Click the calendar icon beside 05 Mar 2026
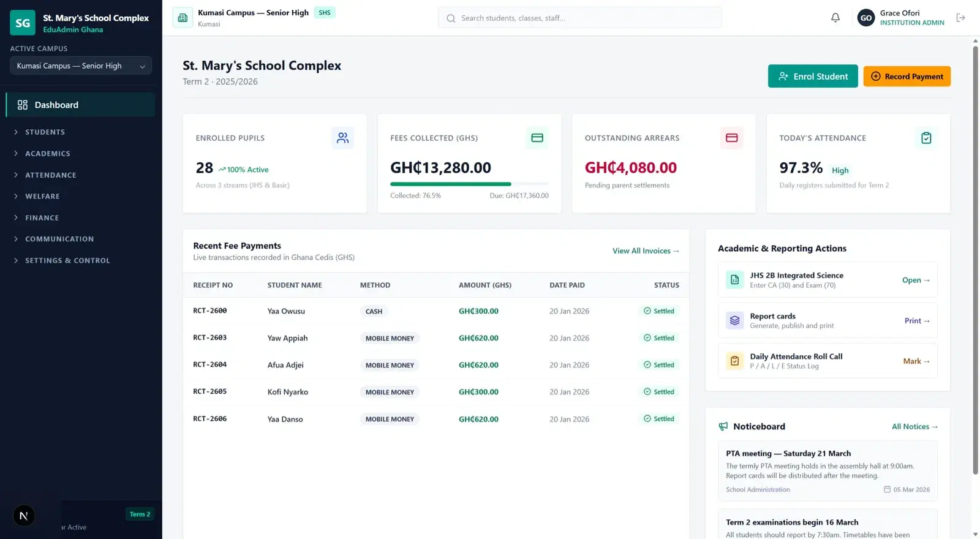The image size is (980, 539). point(887,489)
